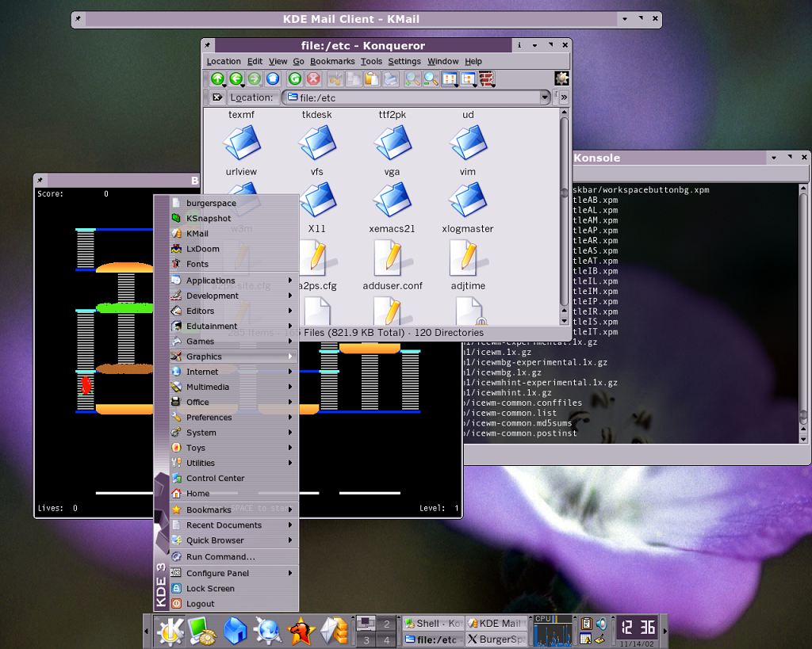
Task: Switch to virtual desktop 3 in pager
Action: [366, 639]
